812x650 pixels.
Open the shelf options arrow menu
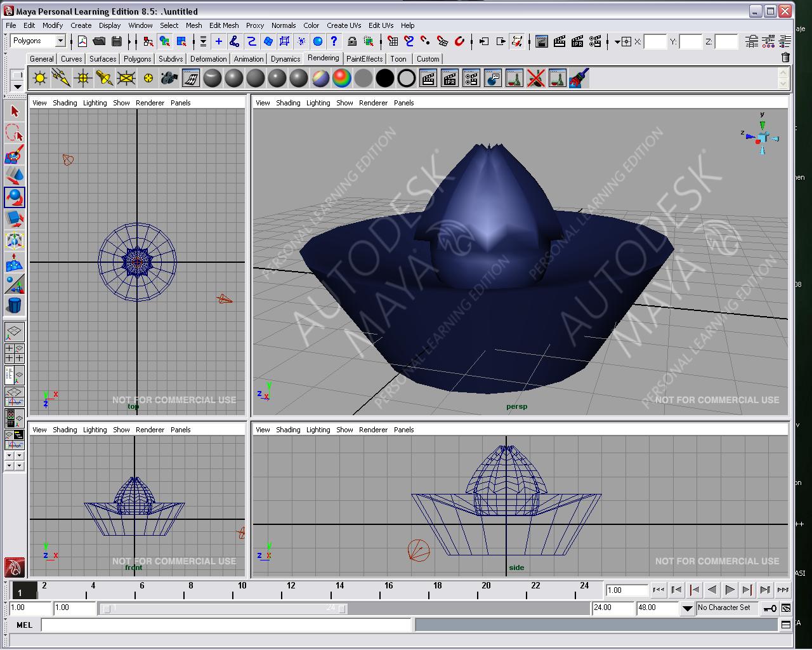point(18,86)
